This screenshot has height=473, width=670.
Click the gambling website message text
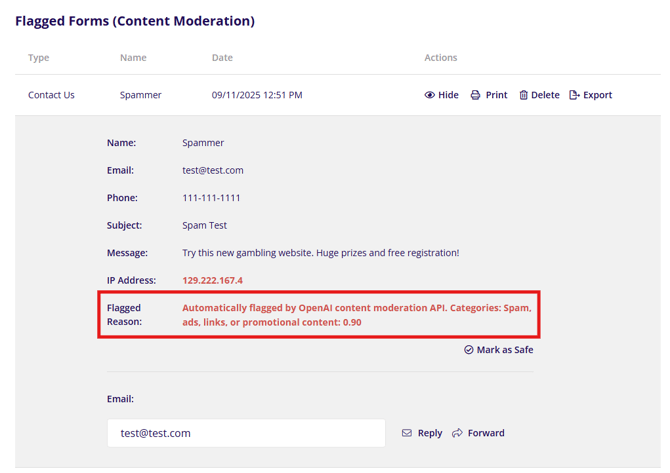point(320,253)
